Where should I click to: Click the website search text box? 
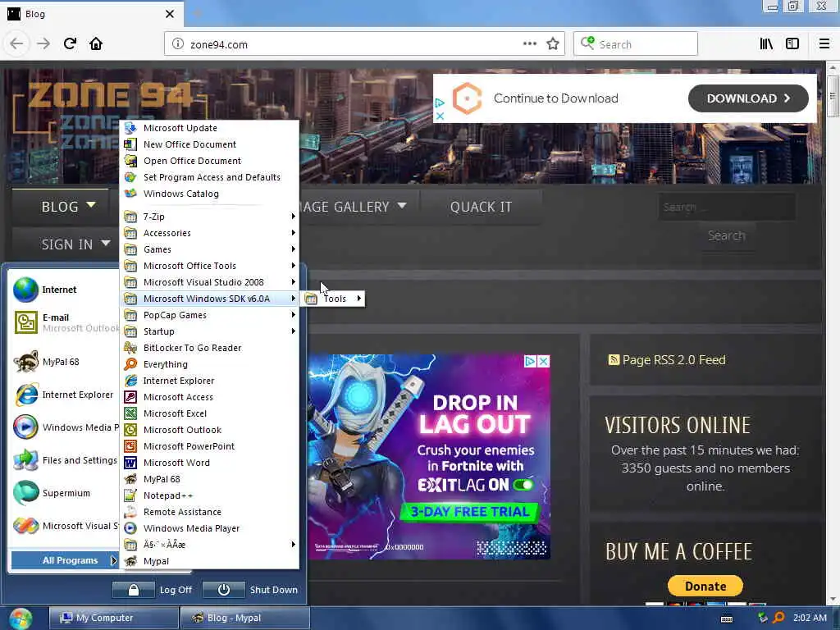pos(727,207)
